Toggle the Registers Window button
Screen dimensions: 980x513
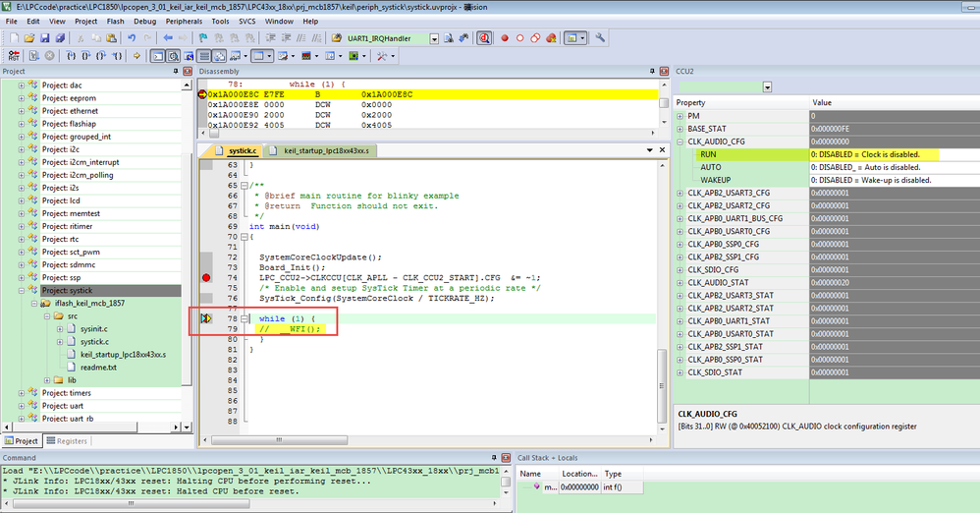(204, 56)
